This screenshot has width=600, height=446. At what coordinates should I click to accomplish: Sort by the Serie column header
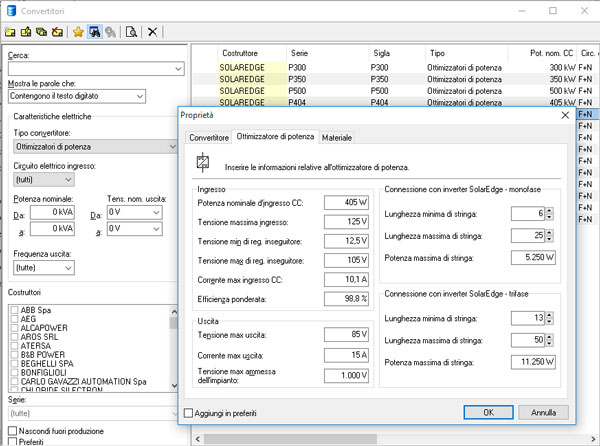pos(328,53)
